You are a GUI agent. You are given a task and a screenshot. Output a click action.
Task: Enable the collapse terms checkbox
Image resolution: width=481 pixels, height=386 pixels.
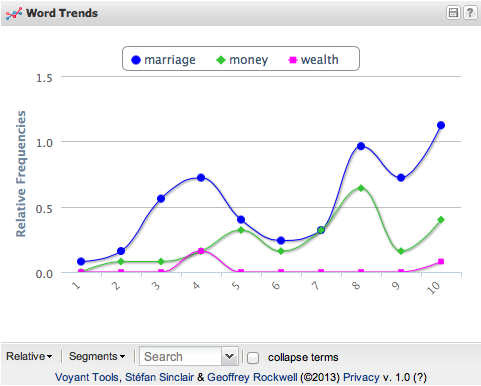[x=253, y=358]
